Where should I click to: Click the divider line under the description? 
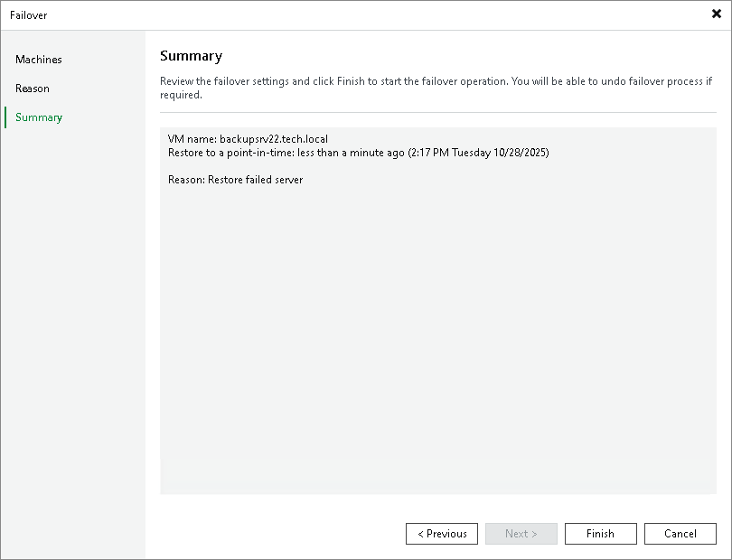point(437,113)
